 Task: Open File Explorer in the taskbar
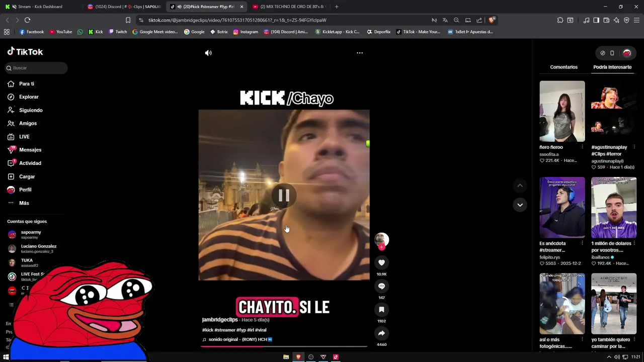click(286, 357)
